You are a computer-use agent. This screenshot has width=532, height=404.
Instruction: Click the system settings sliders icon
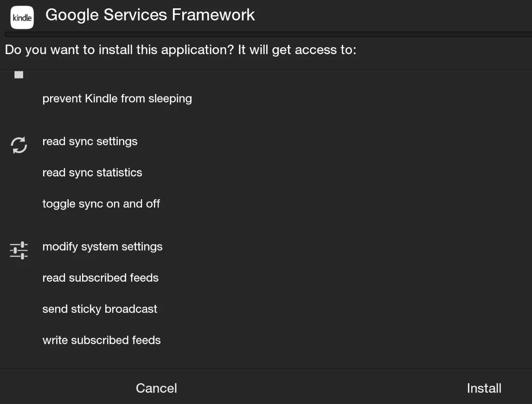click(x=18, y=249)
